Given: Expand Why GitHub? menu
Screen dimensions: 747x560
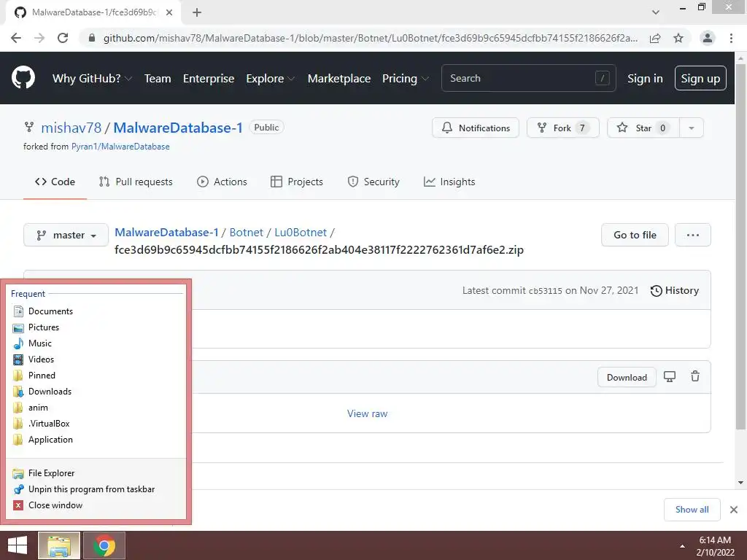Looking at the screenshot, I should [x=92, y=79].
